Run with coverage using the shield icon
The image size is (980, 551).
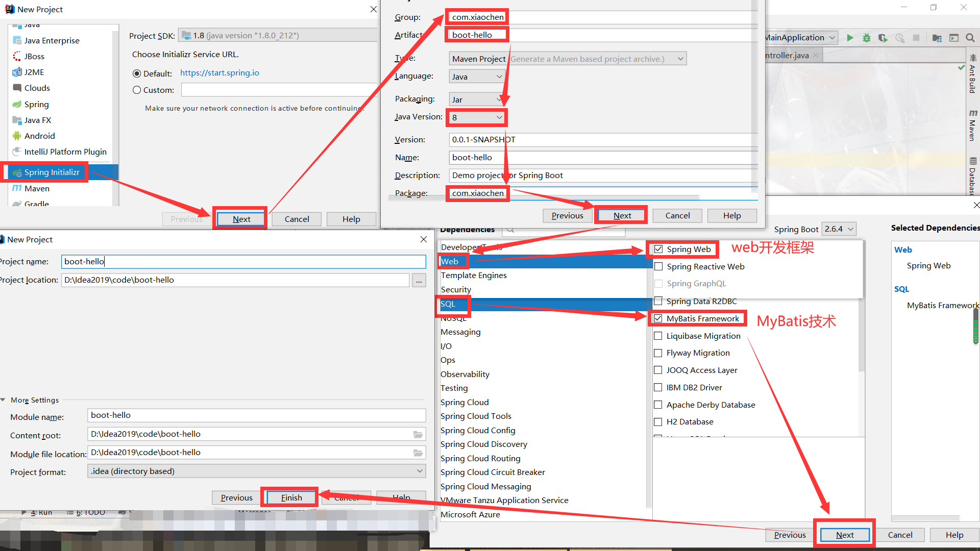(x=883, y=38)
